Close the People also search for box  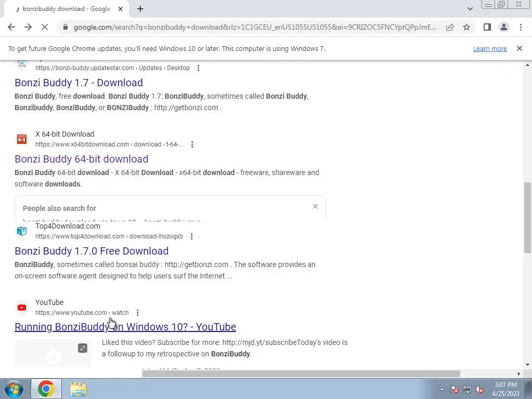315,206
